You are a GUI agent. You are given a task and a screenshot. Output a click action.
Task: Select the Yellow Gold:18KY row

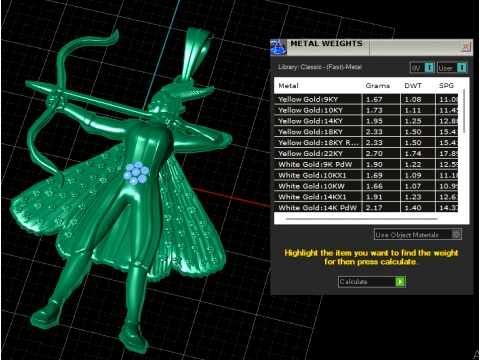click(366, 131)
